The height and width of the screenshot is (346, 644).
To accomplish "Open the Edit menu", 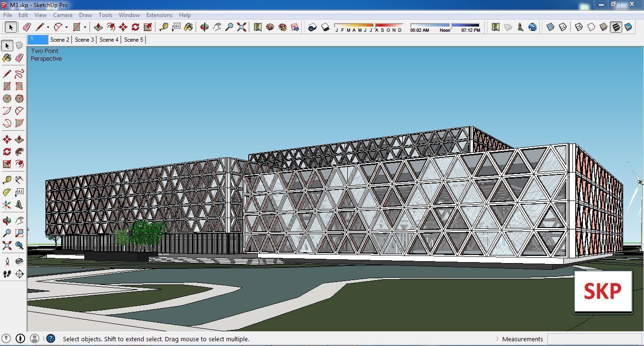I will click(x=23, y=15).
